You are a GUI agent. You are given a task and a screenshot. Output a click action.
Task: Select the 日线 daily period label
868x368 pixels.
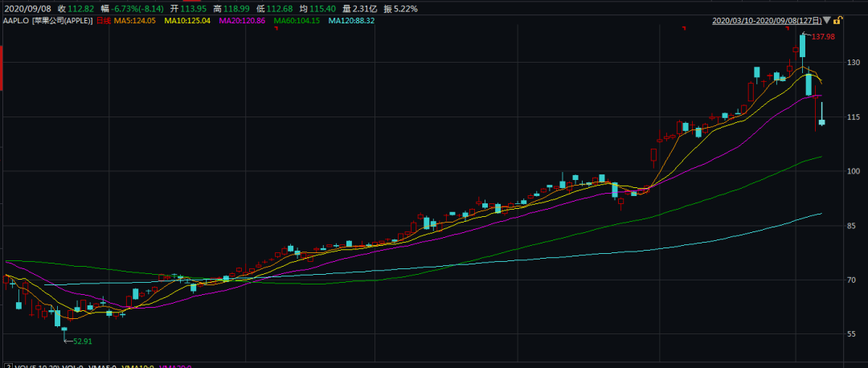pyautogui.click(x=103, y=20)
